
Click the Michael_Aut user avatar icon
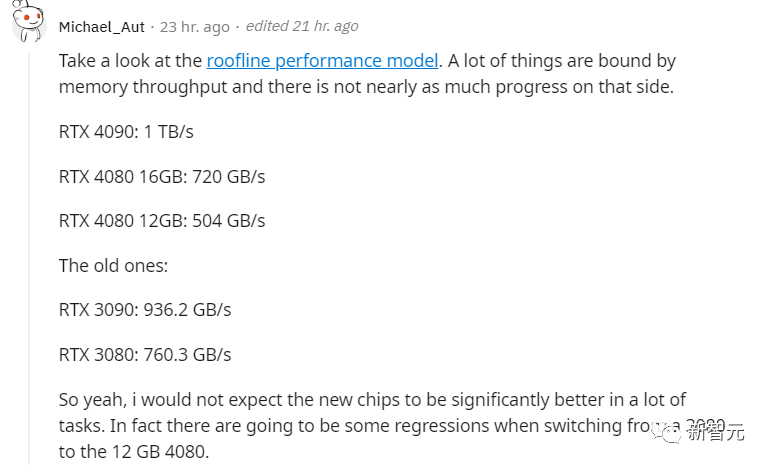(29, 26)
